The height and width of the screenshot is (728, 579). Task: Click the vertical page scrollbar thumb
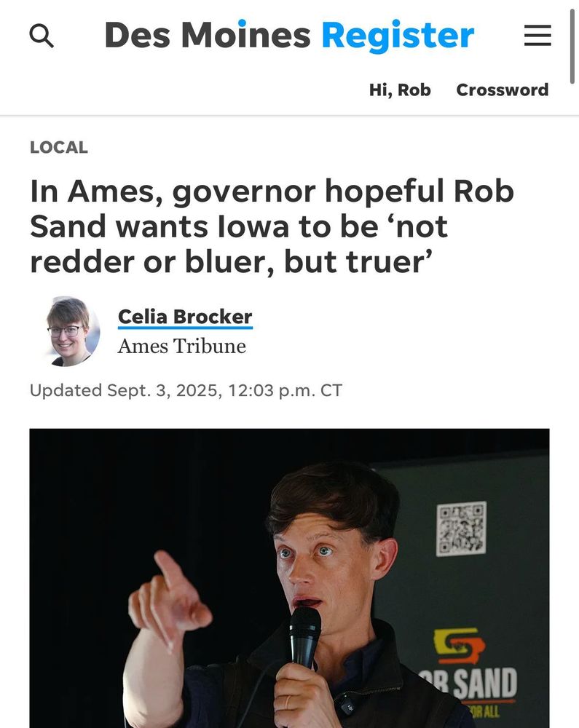(572, 45)
